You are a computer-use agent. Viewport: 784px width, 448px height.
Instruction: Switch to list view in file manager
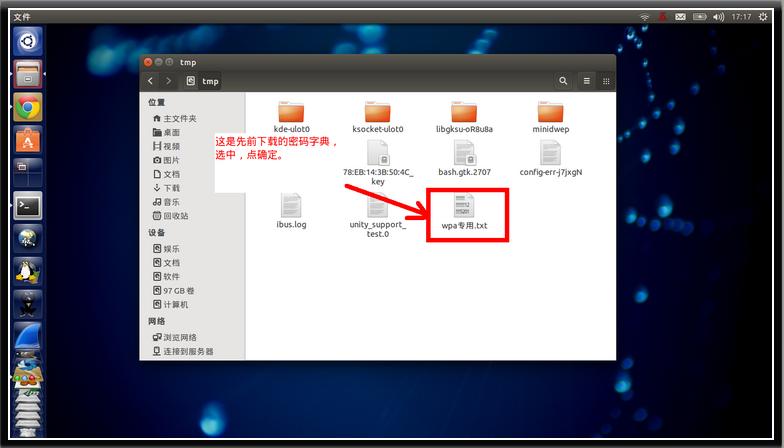coord(587,81)
